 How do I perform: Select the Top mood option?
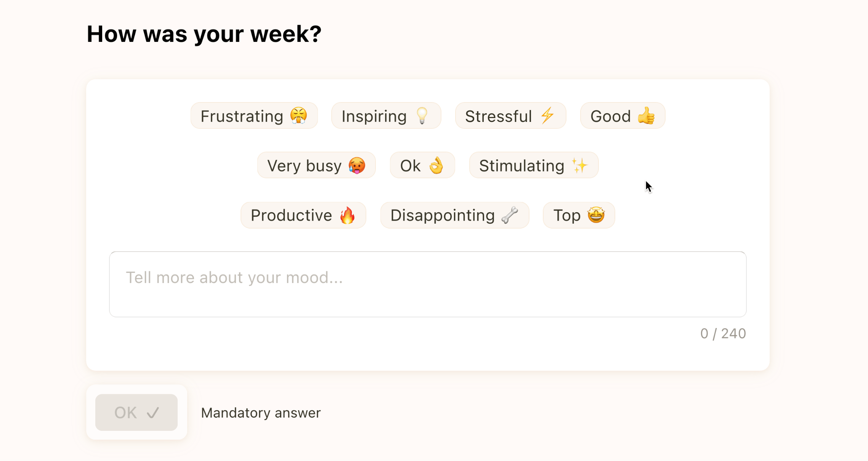pyautogui.click(x=579, y=215)
